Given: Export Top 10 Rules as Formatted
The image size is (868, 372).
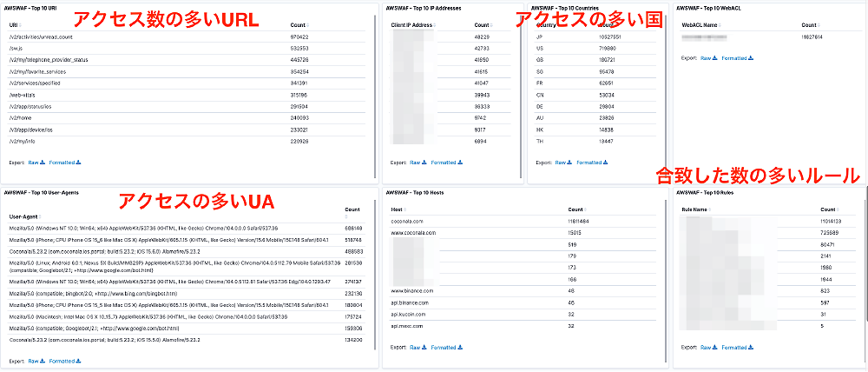Looking at the screenshot, I should point(737,347).
